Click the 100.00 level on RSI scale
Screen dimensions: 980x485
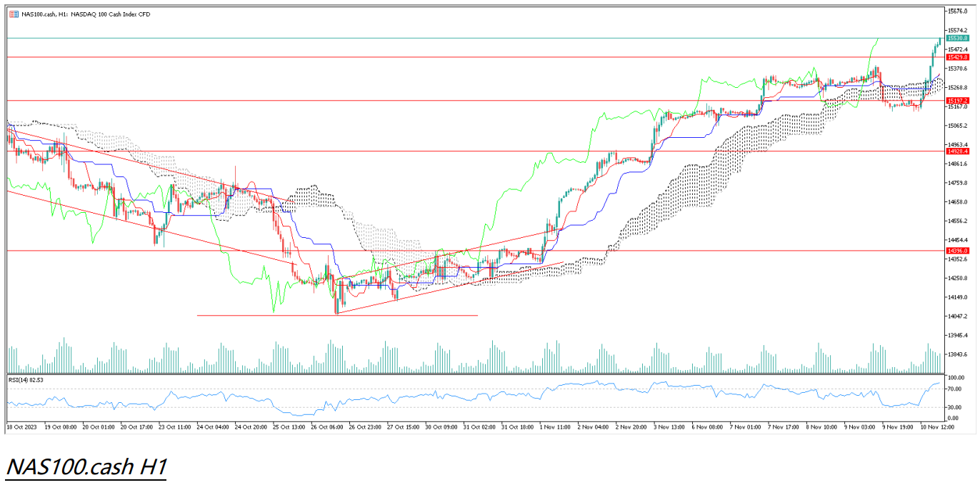click(956, 377)
